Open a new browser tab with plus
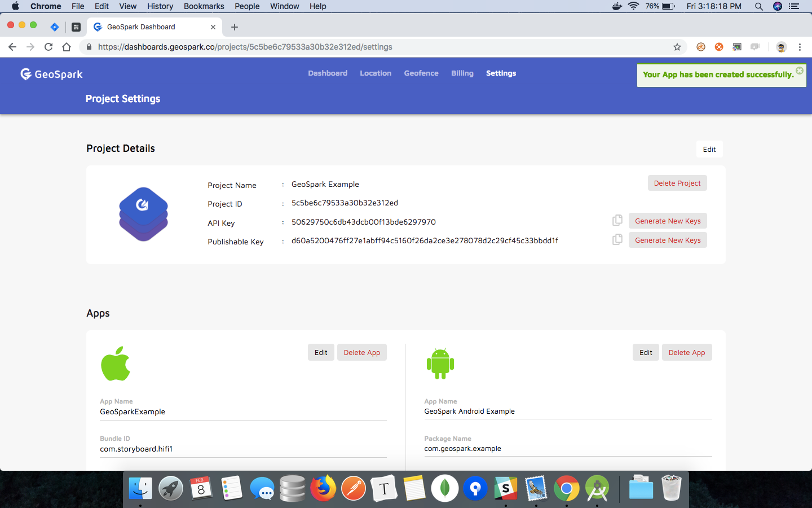This screenshot has height=508, width=812. point(235,27)
